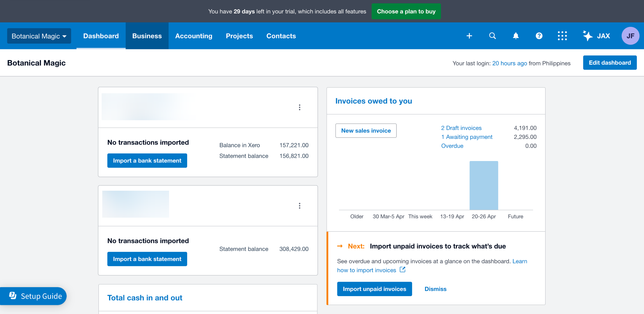Open second bank account's three-dot menu
Screen dimensions: 644x314
click(x=299, y=206)
